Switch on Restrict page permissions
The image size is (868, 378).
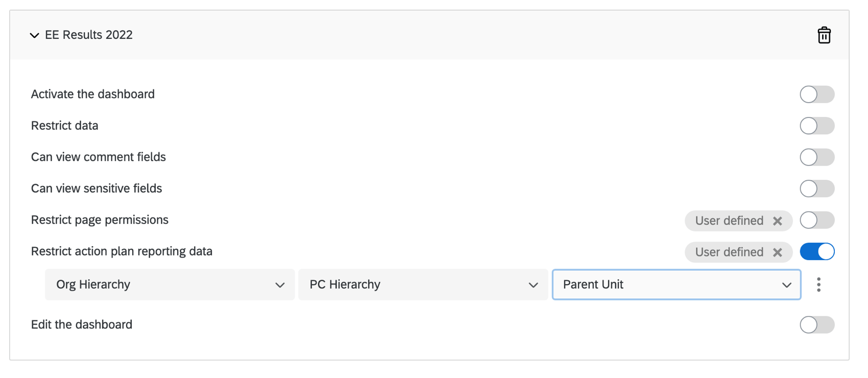point(816,220)
